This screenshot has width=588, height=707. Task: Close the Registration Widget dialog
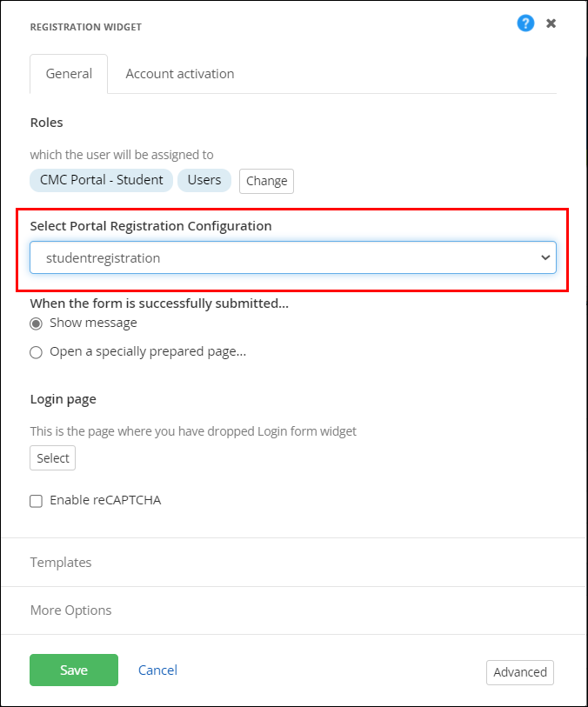551,23
